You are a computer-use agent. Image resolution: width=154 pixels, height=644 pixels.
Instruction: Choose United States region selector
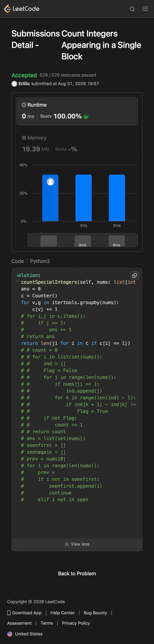(x=25, y=634)
